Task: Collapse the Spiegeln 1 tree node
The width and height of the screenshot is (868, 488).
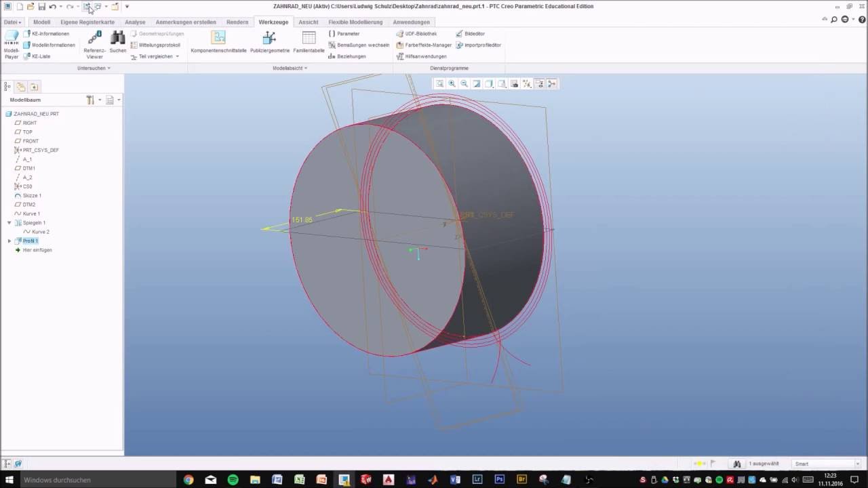Action: 9,222
